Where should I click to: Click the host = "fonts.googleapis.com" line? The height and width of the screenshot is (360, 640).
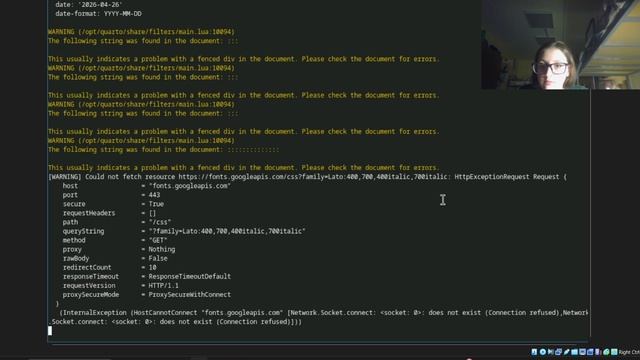click(x=147, y=186)
